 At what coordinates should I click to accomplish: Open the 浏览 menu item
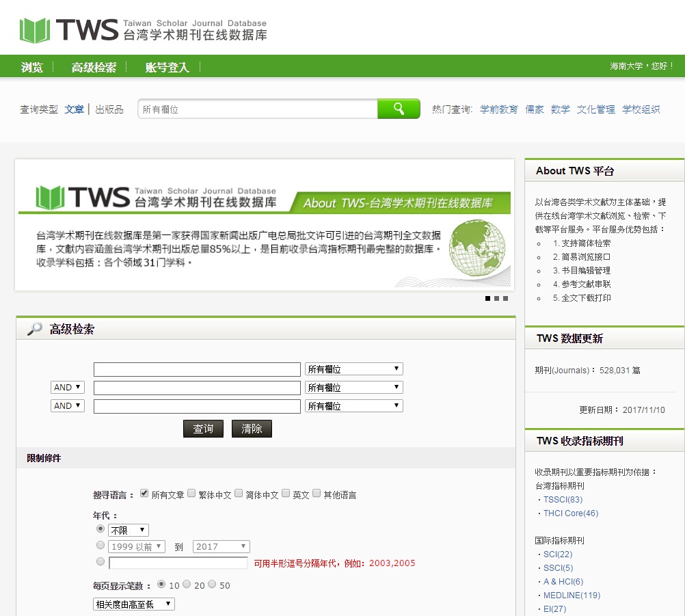pyautogui.click(x=32, y=67)
